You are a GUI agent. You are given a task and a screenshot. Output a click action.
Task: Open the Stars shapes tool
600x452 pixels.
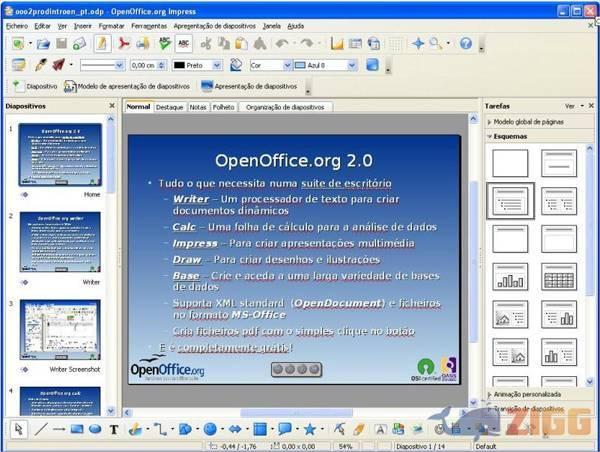(309, 429)
